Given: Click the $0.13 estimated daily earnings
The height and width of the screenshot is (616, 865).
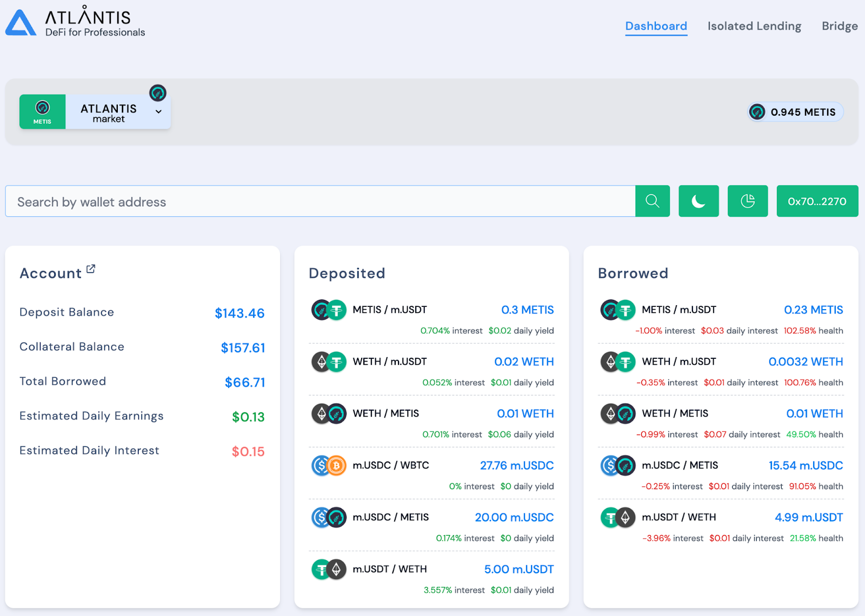Looking at the screenshot, I should 248,417.
